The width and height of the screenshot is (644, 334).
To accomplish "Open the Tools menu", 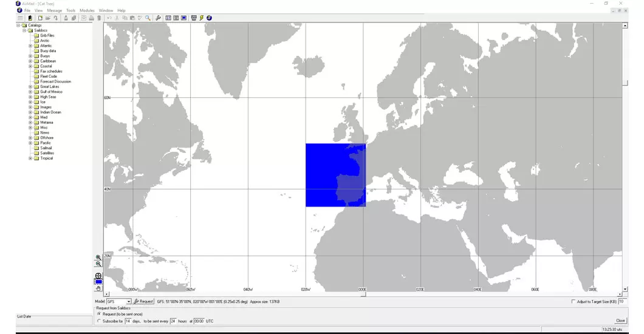I will pos(70,10).
